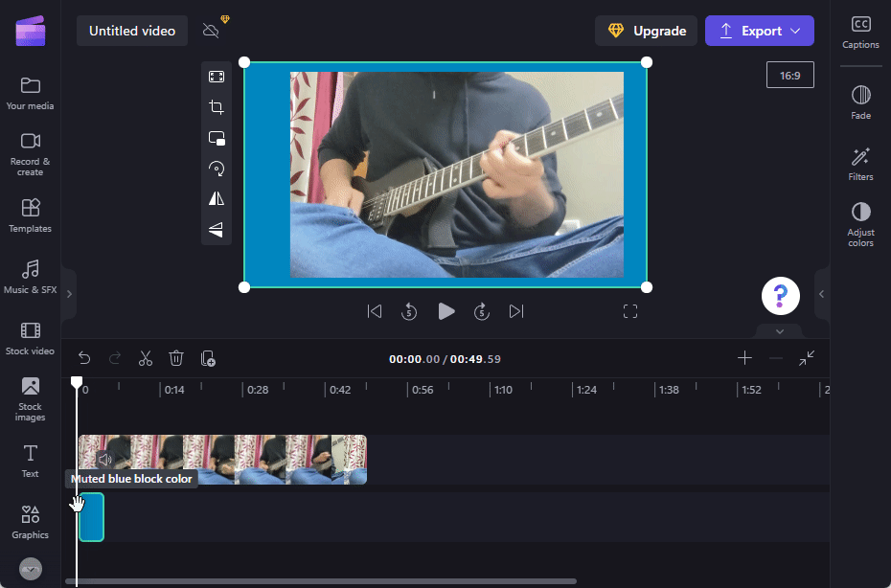Click the picture-in-picture icon
Image resolution: width=891 pixels, height=588 pixels.
(x=217, y=138)
